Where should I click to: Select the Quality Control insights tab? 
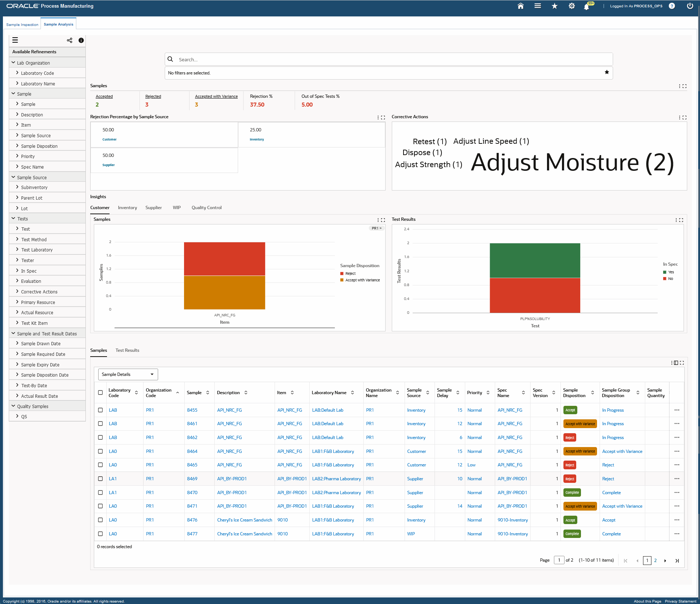(x=207, y=208)
